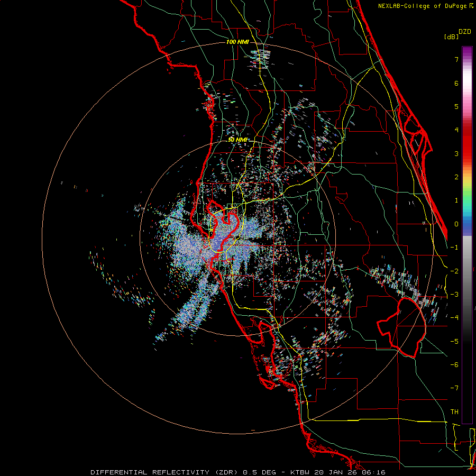Click the Differential Reflectivity (ZDR) title text
This screenshot has height=476, width=476.
(165, 472)
